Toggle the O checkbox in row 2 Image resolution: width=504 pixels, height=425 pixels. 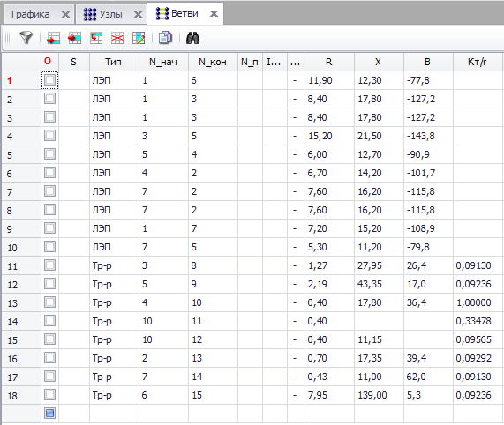coord(49,98)
